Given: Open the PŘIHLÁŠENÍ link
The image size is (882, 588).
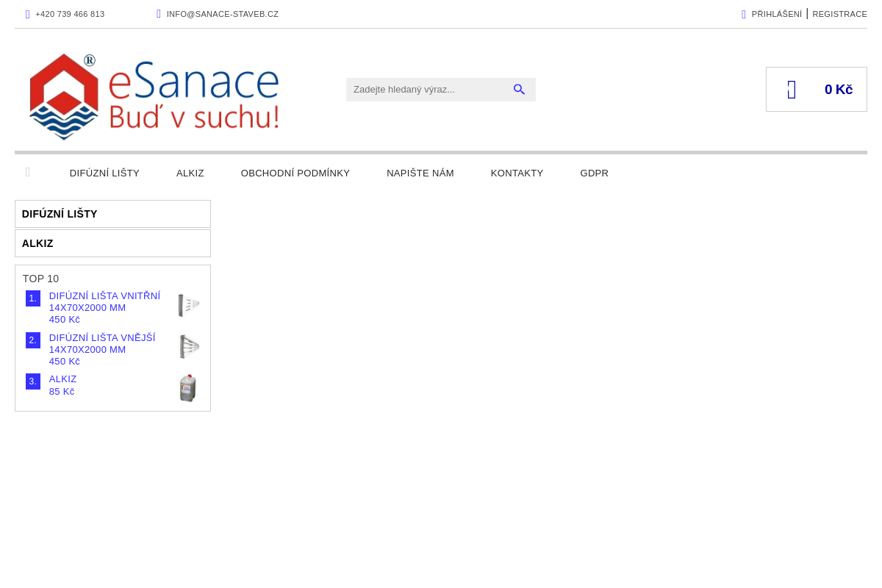Looking at the screenshot, I should pos(776,13).
